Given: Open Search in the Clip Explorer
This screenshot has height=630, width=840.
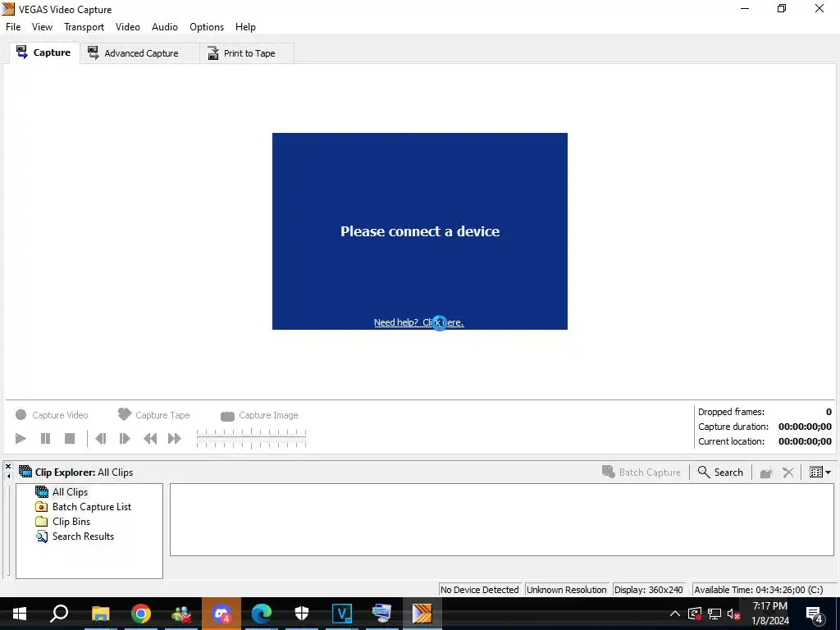Looking at the screenshot, I should click(720, 472).
